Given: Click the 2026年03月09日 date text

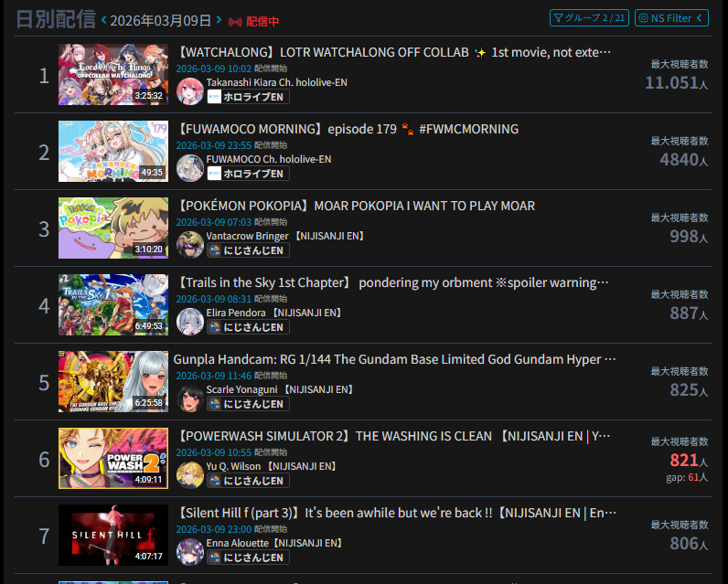Looking at the screenshot, I should [x=161, y=20].
